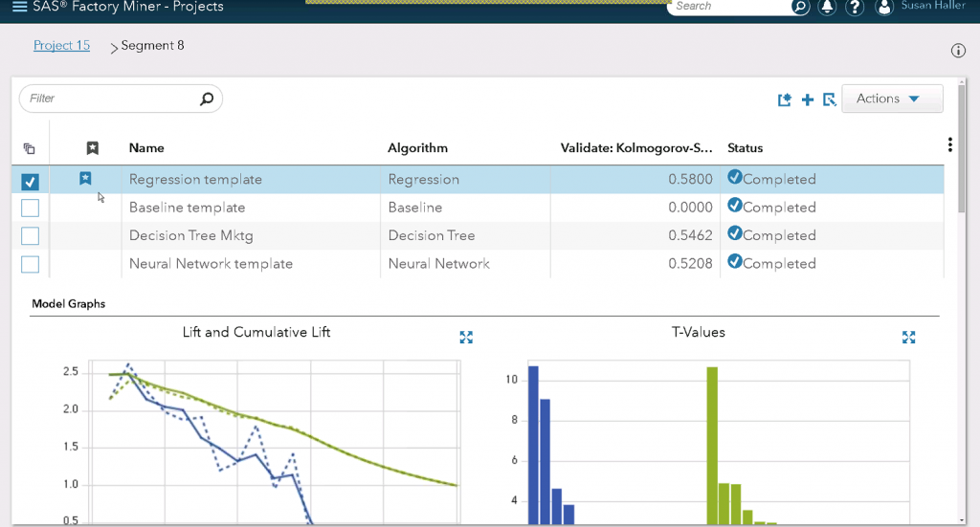Open the notifications bell

[x=827, y=7]
